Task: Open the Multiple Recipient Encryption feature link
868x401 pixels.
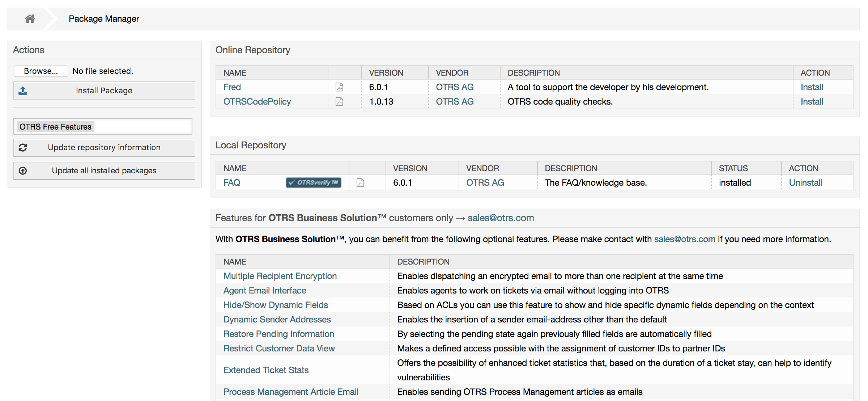Action: (x=280, y=276)
